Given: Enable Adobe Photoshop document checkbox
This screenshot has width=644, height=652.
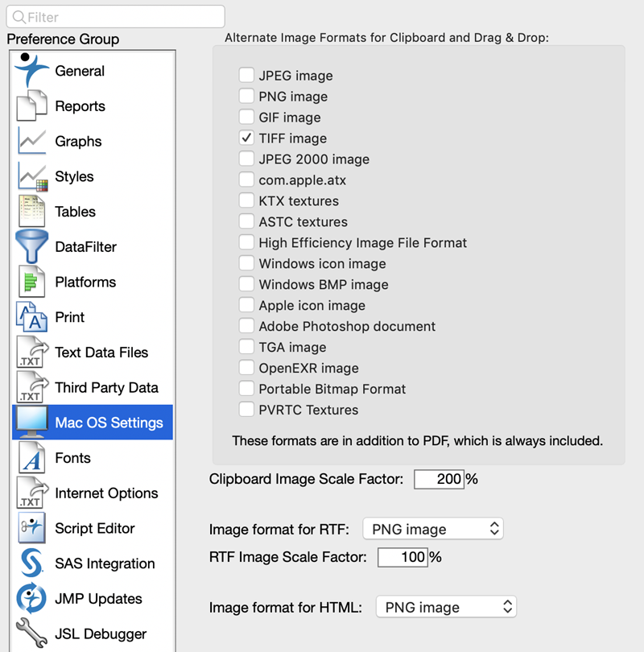Looking at the screenshot, I should pyautogui.click(x=246, y=325).
